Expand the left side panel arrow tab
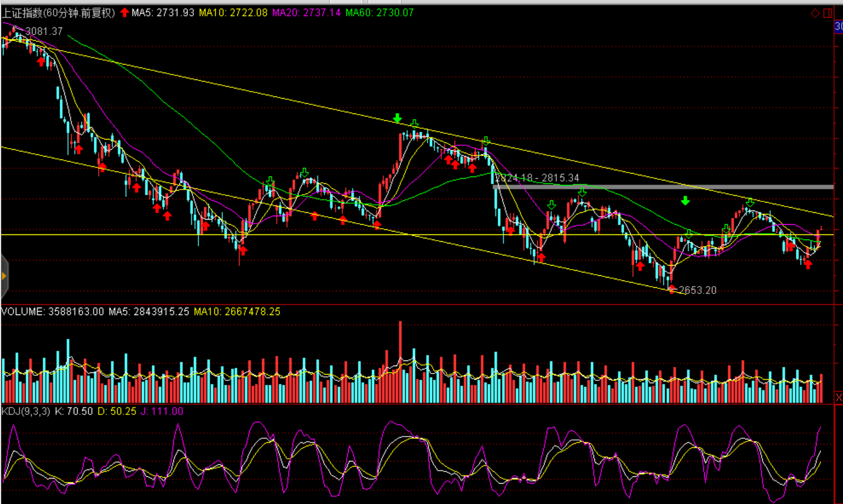843x504 pixels. 4,276
